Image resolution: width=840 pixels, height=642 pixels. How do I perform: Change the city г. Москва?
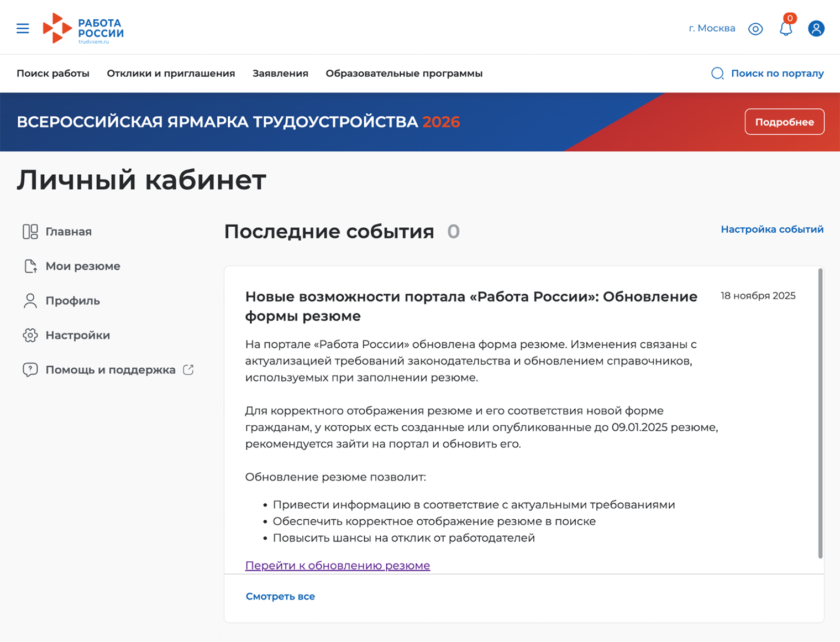712,28
